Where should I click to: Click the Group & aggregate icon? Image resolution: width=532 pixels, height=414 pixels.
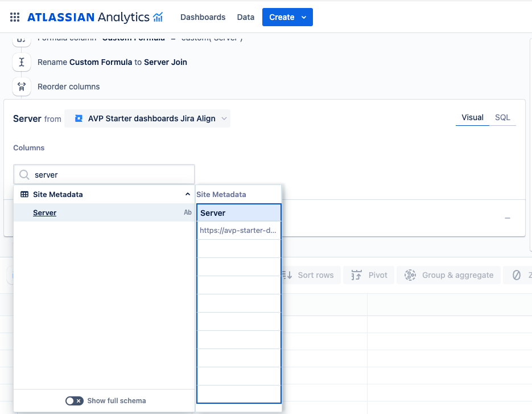click(410, 275)
